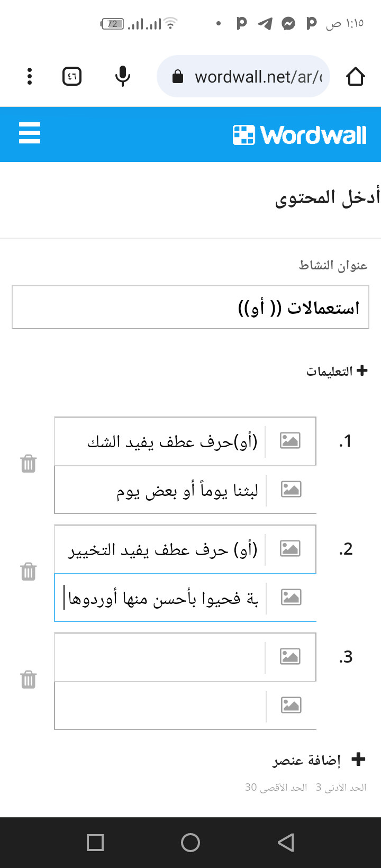Delete item 2 with trash icon

tap(29, 572)
